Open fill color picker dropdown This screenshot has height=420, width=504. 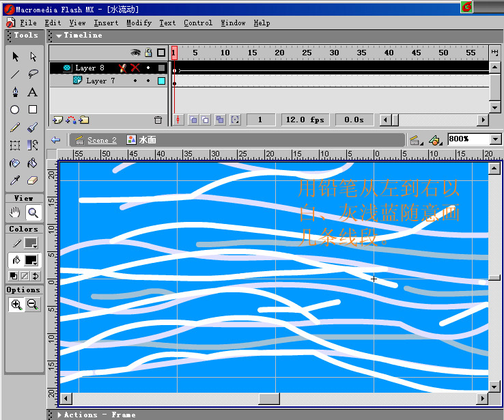[31, 260]
